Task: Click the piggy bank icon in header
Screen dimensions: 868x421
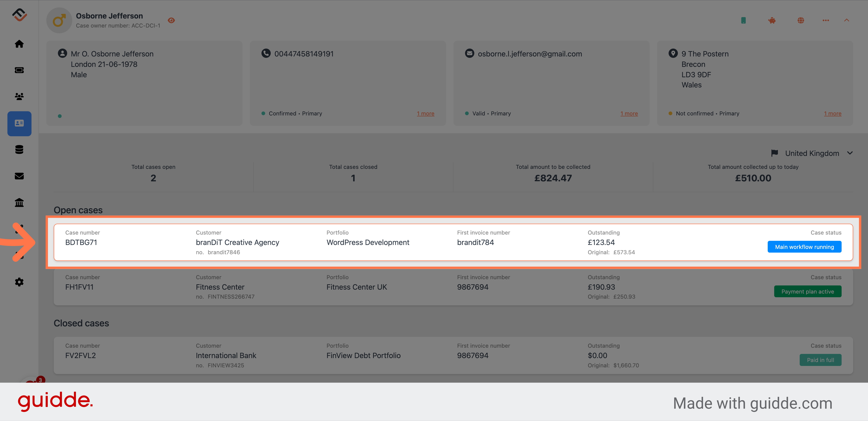Action: point(772,21)
